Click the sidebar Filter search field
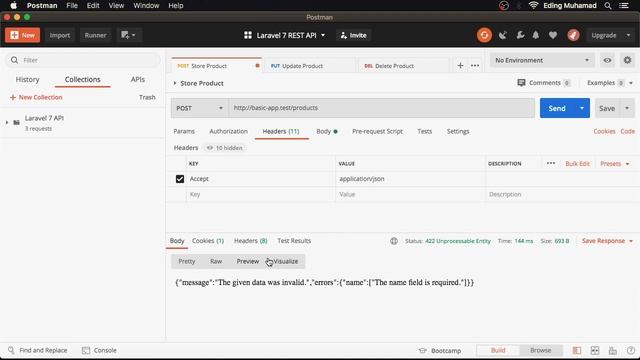The image size is (640, 360). click(83, 60)
